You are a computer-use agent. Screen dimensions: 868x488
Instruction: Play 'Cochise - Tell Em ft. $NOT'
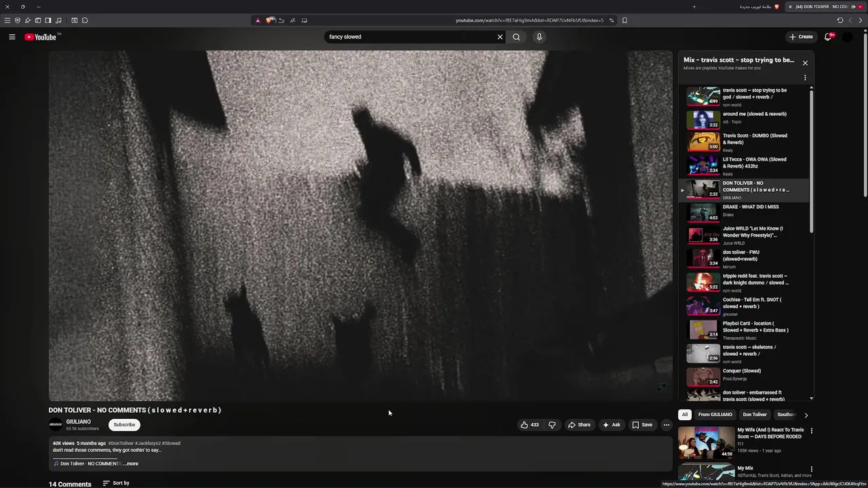coord(743,306)
